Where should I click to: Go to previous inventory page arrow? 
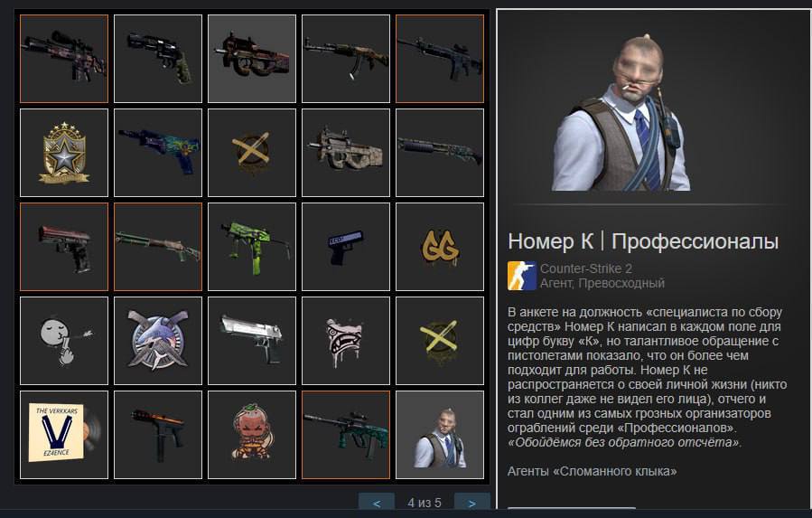pos(377,503)
